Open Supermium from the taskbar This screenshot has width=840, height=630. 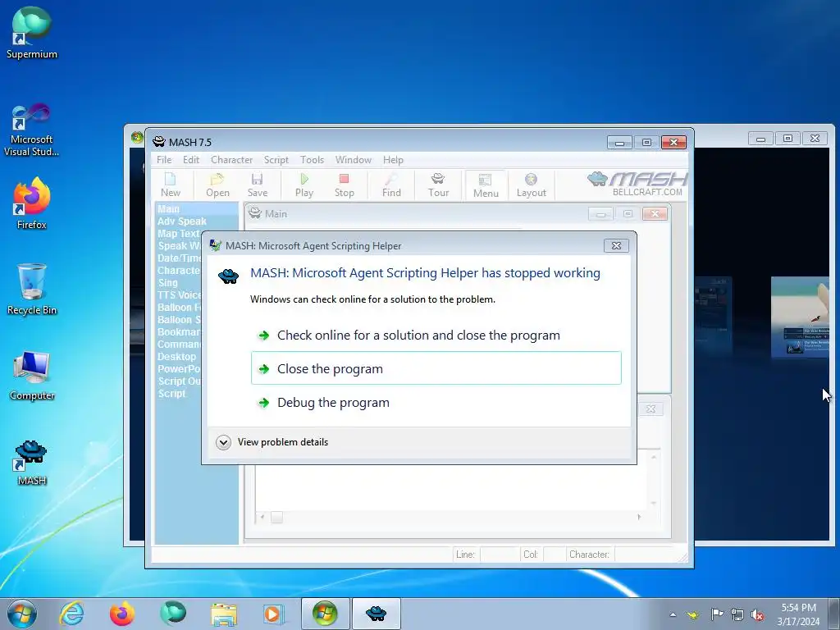tap(173, 614)
